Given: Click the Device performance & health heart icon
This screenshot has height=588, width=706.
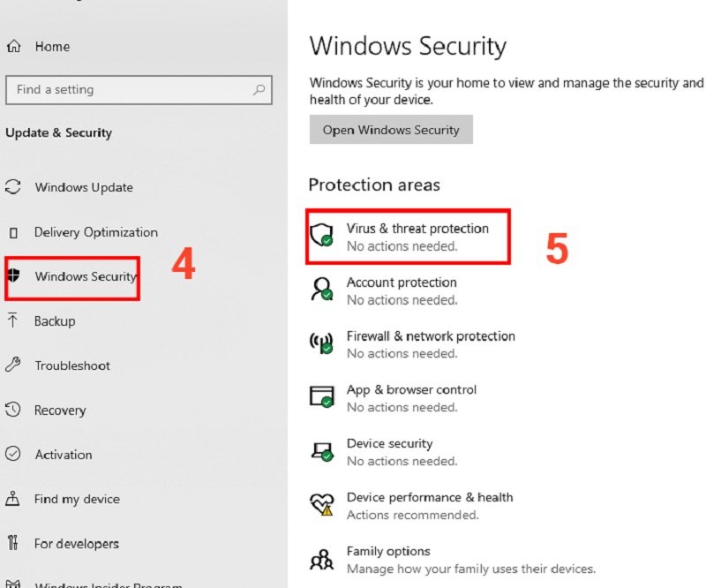Looking at the screenshot, I should pyautogui.click(x=323, y=504).
